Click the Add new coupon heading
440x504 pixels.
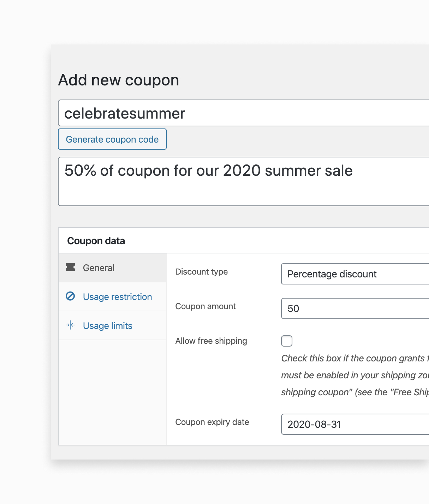click(x=119, y=80)
